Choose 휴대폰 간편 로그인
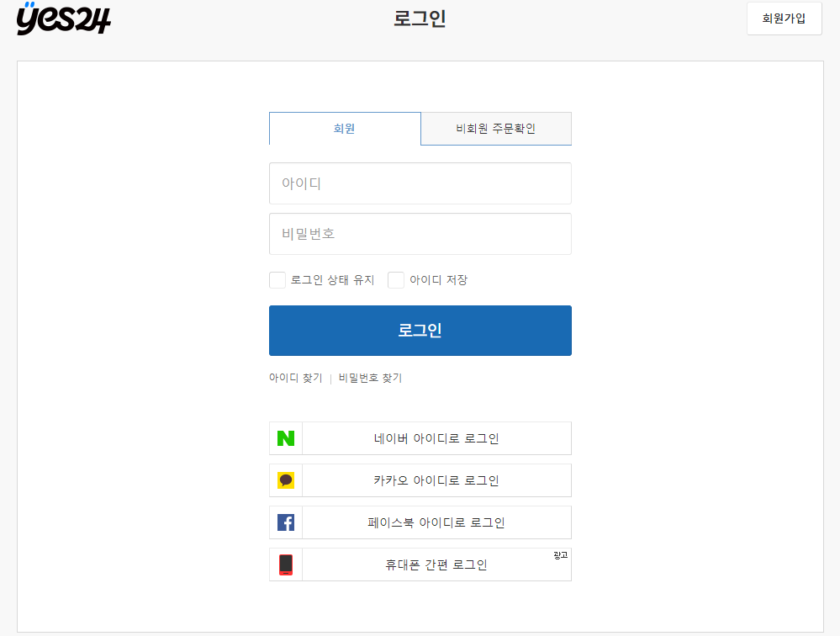The image size is (840, 636). [436, 564]
